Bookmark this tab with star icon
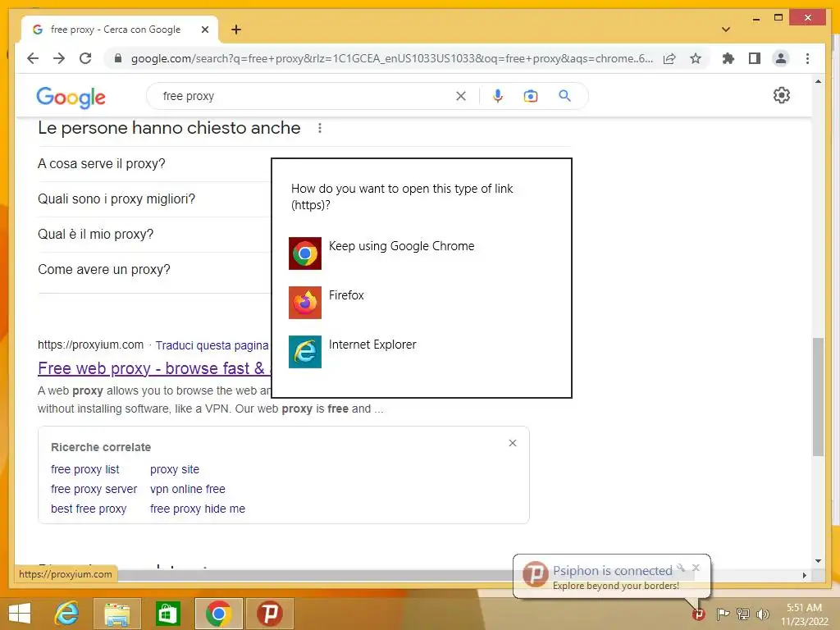840x630 pixels. click(x=696, y=58)
